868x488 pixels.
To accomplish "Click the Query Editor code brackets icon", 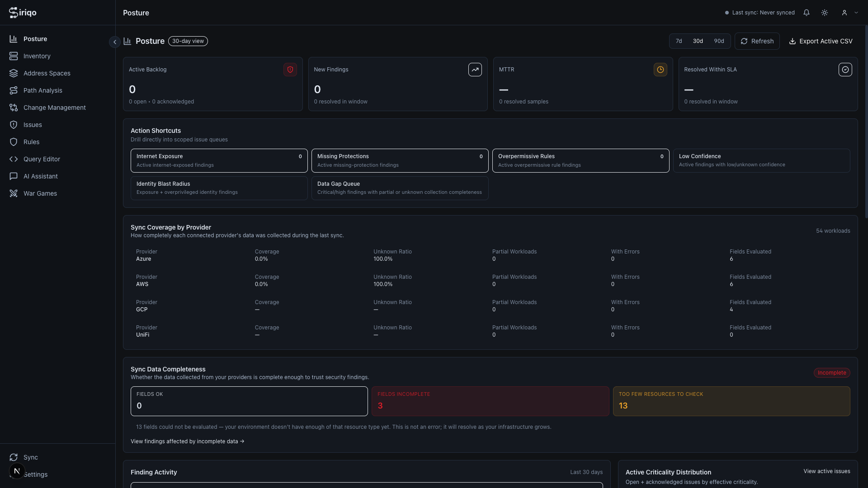I will coord(14,159).
